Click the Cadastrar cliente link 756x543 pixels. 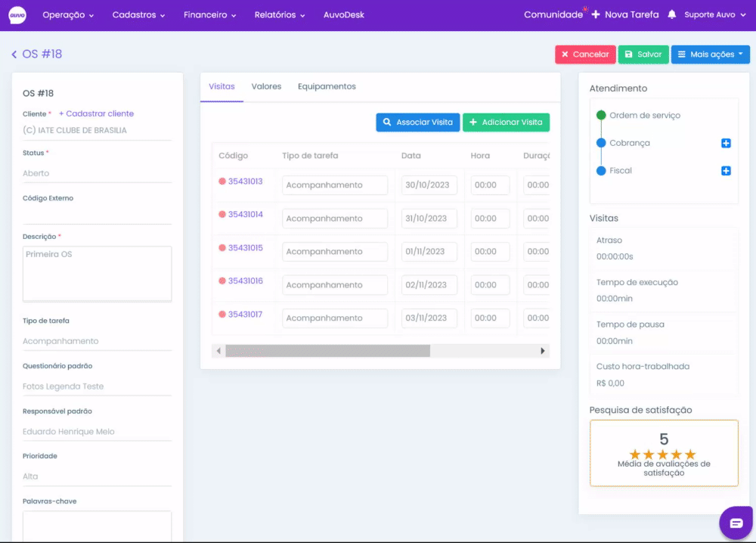pos(96,113)
